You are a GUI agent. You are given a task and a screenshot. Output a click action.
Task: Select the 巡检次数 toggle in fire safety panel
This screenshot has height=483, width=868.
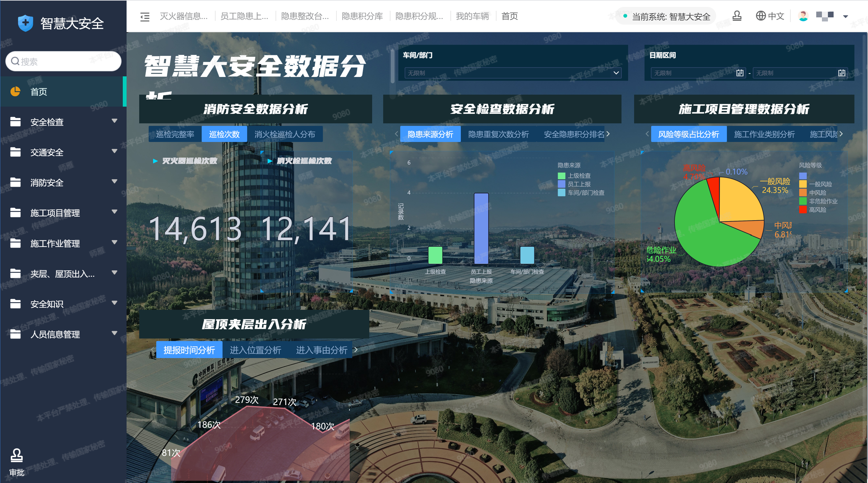coord(224,134)
